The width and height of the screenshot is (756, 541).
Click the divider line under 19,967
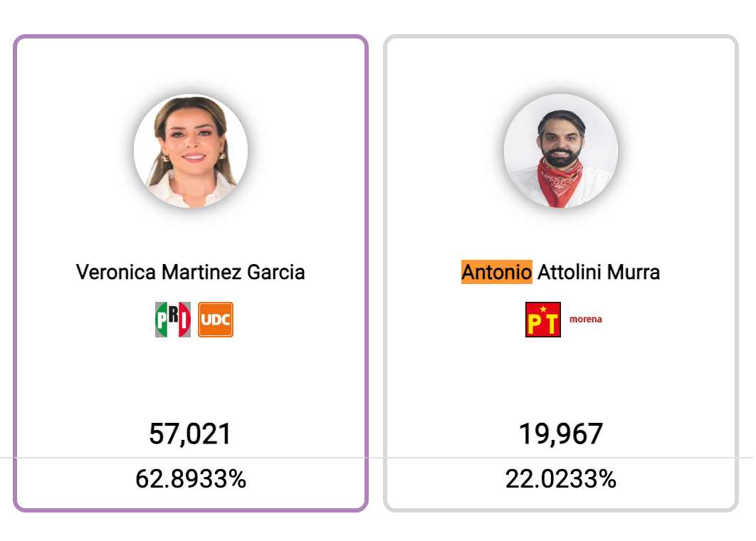point(561,458)
